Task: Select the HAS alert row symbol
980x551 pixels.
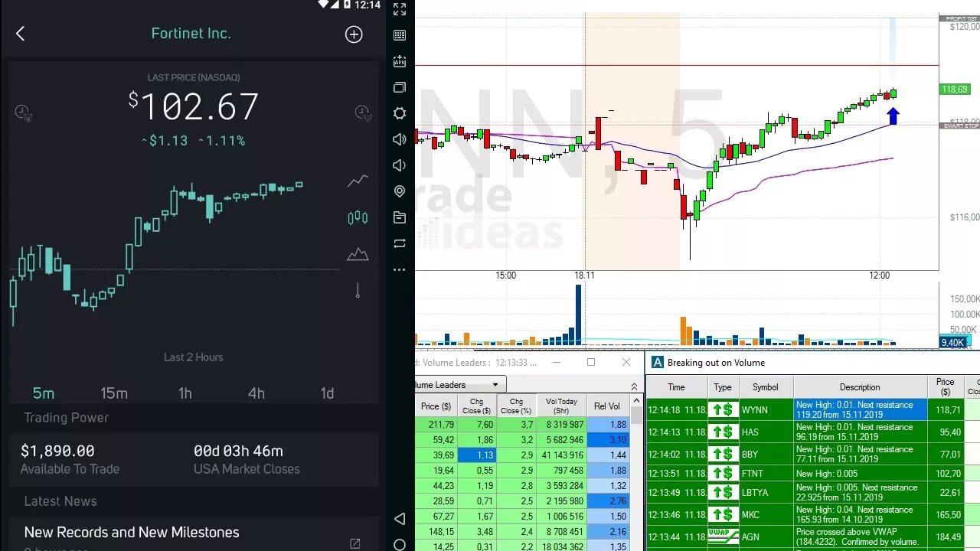Action: [x=750, y=432]
